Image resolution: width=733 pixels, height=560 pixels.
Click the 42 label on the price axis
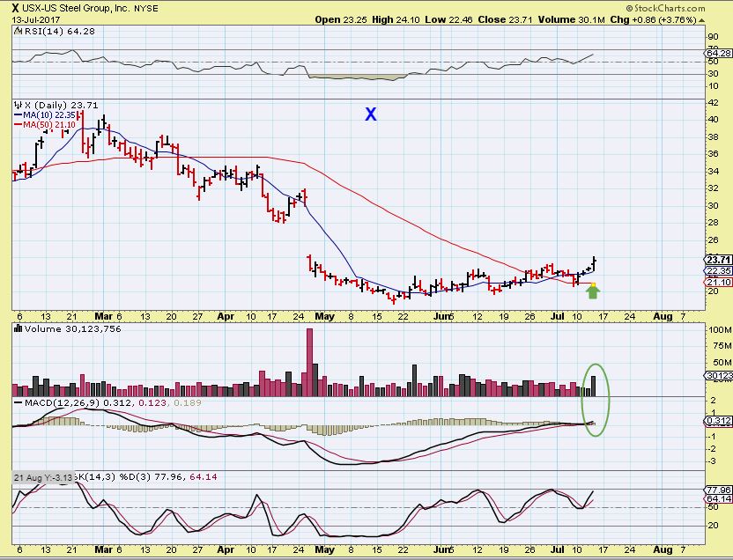(x=713, y=103)
